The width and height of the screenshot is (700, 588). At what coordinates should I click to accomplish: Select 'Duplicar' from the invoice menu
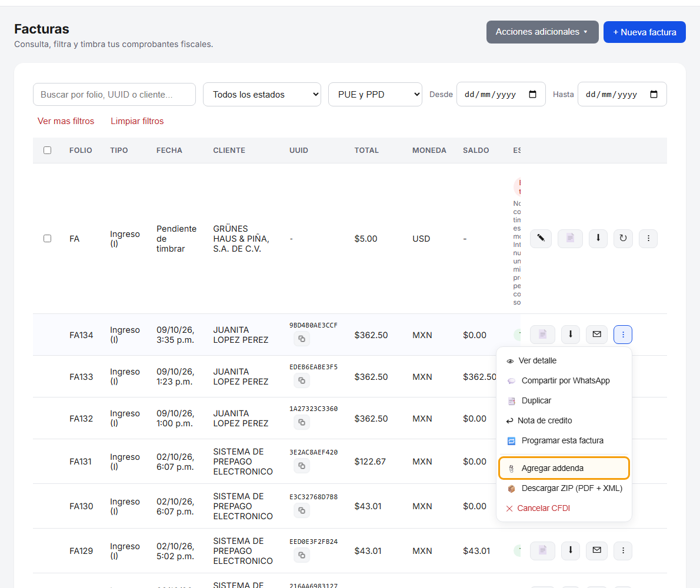coord(564,400)
